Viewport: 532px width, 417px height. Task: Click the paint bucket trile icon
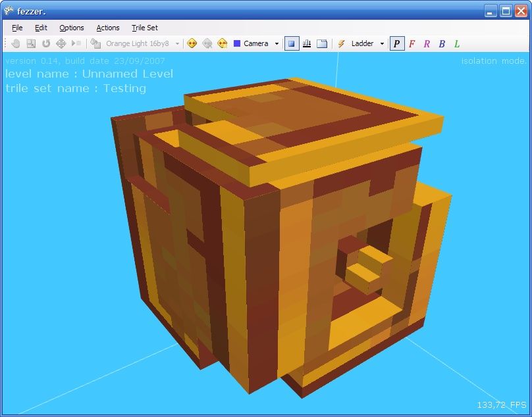[95, 43]
